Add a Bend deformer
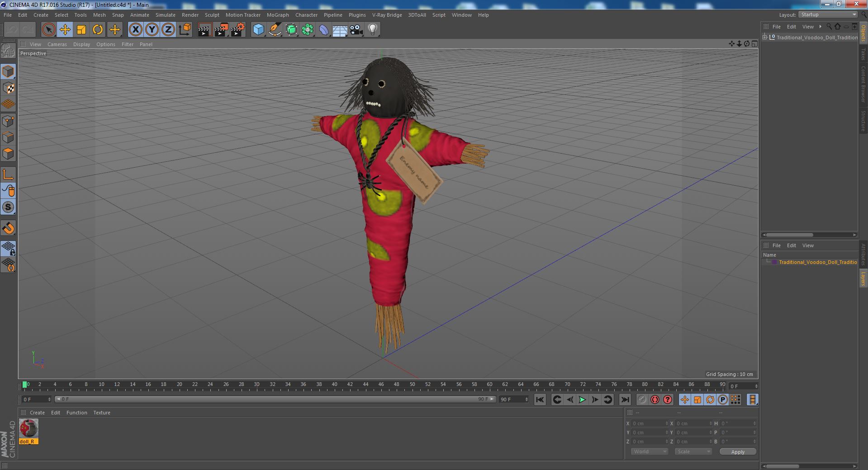 (x=324, y=30)
